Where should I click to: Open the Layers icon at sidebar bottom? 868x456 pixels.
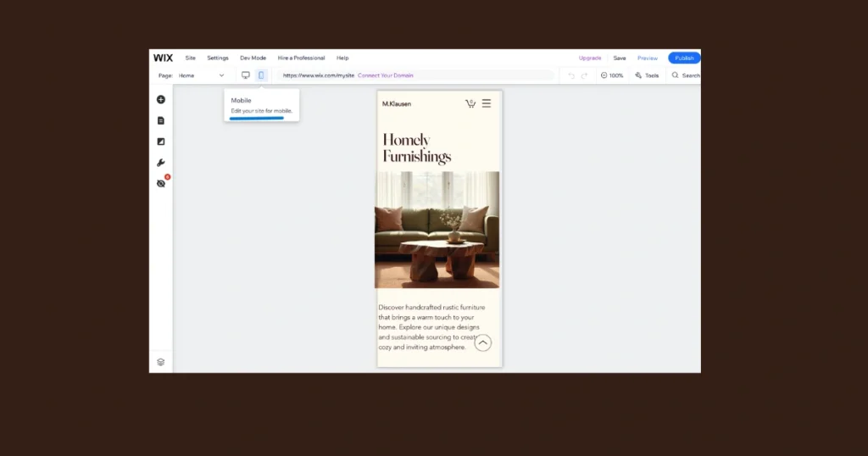[x=161, y=362]
